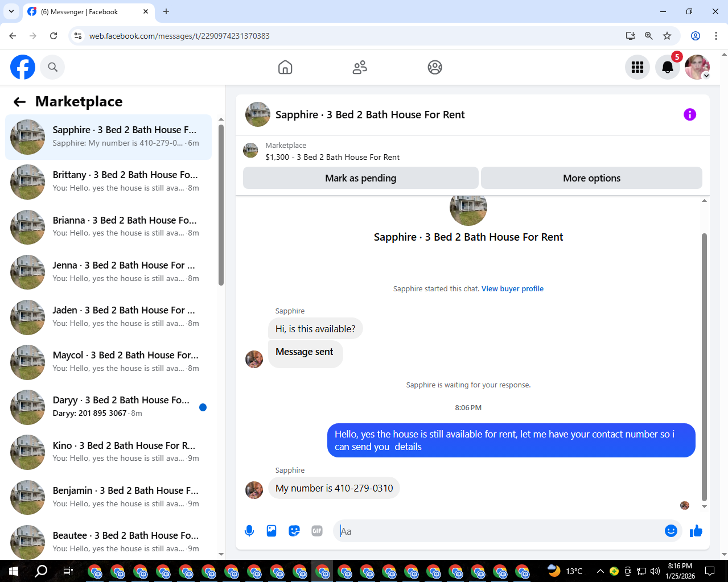Open notifications bell with 5 badge
728x582 pixels.
coord(668,67)
